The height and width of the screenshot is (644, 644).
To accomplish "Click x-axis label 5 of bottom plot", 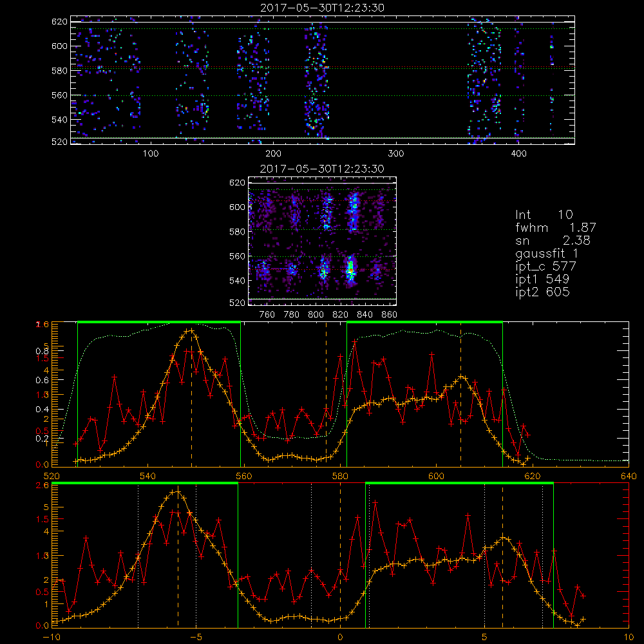I will (x=484, y=637).
